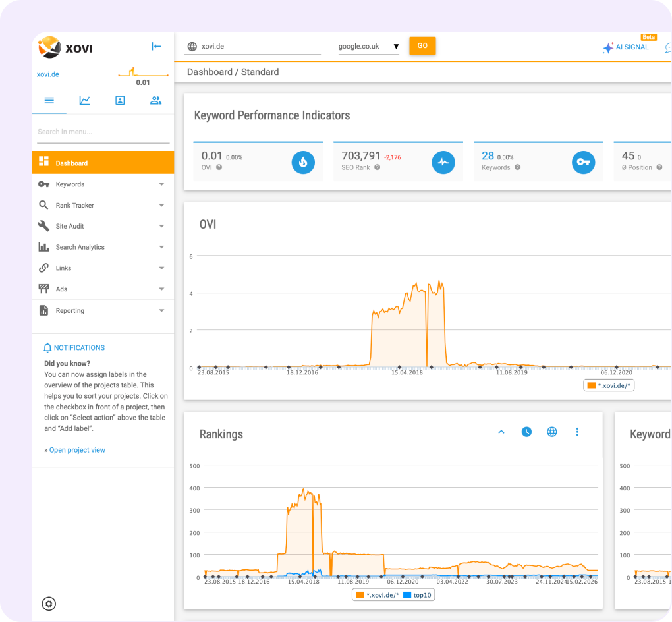Open the contact card sidebar tab
The image size is (672, 622).
click(120, 100)
